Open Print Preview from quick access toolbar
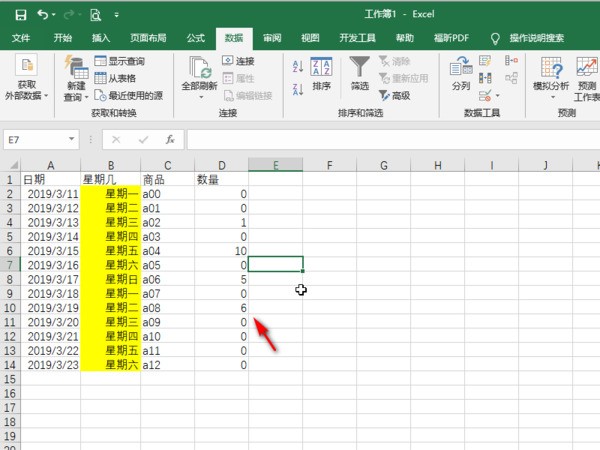This screenshot has width=600, height=450. (x=95, y=15)
